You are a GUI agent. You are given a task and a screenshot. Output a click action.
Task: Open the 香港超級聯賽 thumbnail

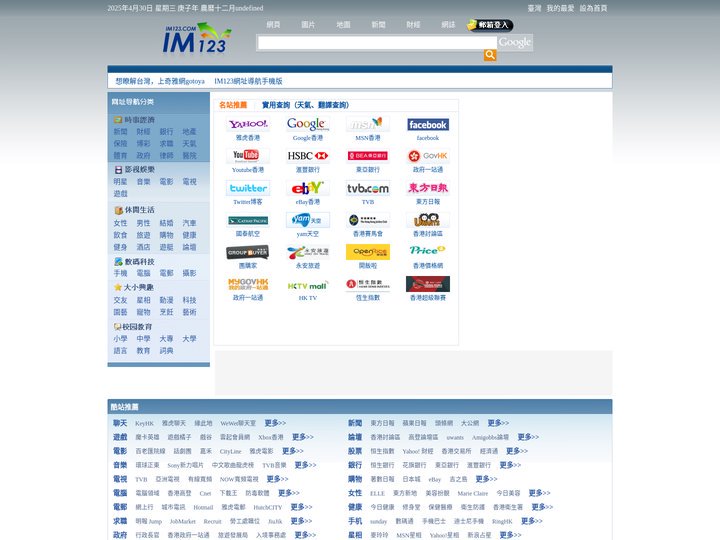coord(428,284)
